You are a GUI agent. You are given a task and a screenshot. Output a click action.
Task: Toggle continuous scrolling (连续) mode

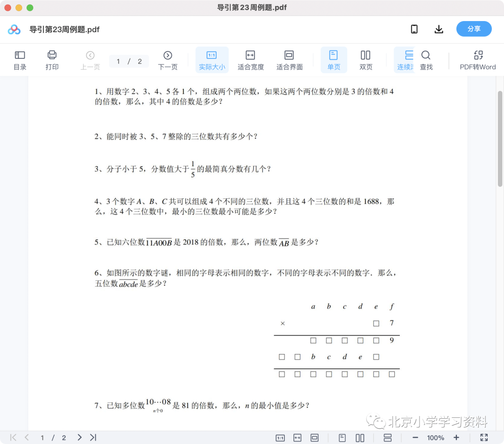point(404,60)
